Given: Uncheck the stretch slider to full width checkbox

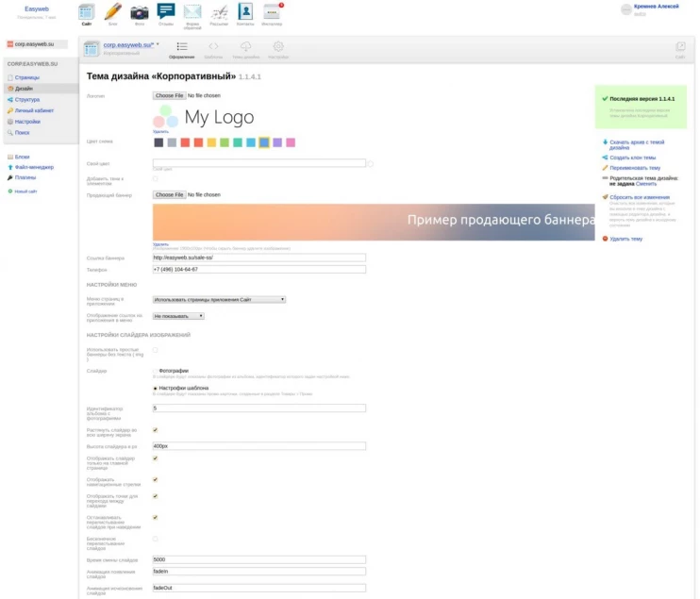Looking at the screenshot, I should [x=156, y=430].
